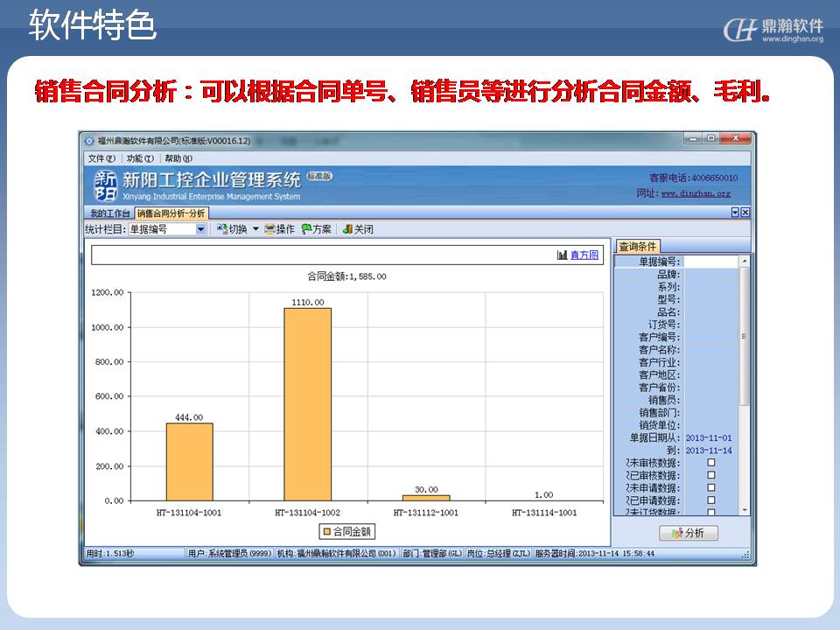
Task: Click the 型号 value field
Action: pyautogui.click(x=710, y=299)
